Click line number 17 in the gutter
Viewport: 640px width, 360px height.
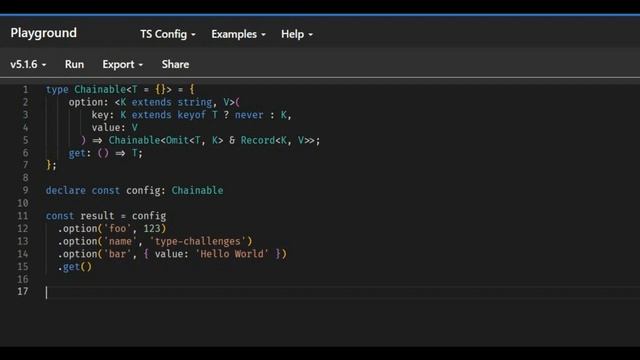click(23, 291)
